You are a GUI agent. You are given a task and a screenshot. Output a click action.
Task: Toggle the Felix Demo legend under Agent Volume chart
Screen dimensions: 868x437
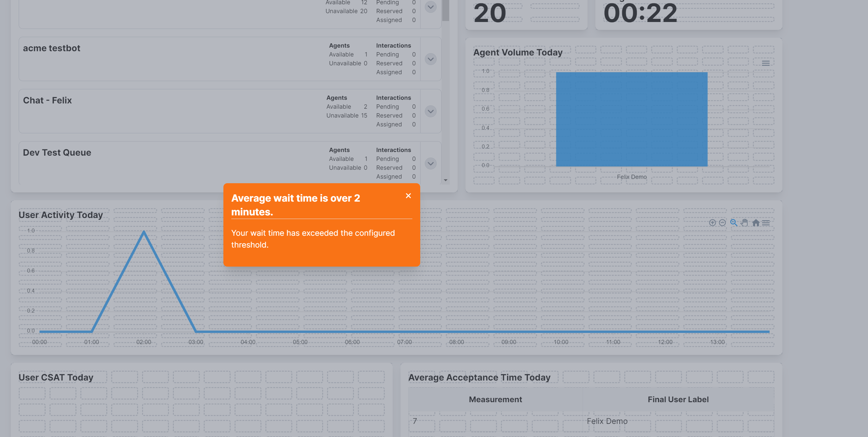631,177
